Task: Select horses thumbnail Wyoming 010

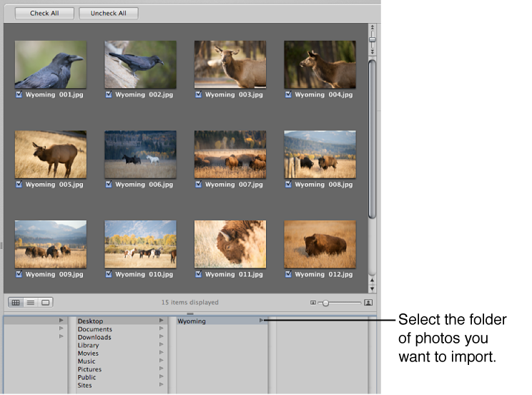Action: point(140,244)
